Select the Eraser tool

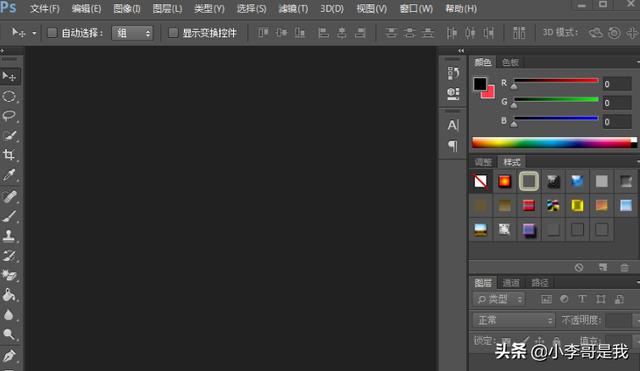tap(9, 275)
